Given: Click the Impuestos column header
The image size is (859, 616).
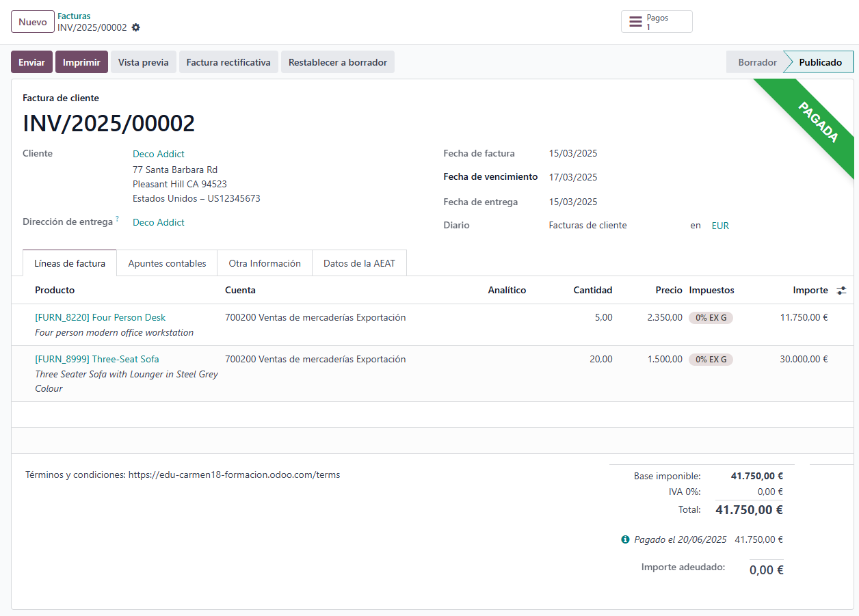Looking at the screenshot, I should 711,291.
